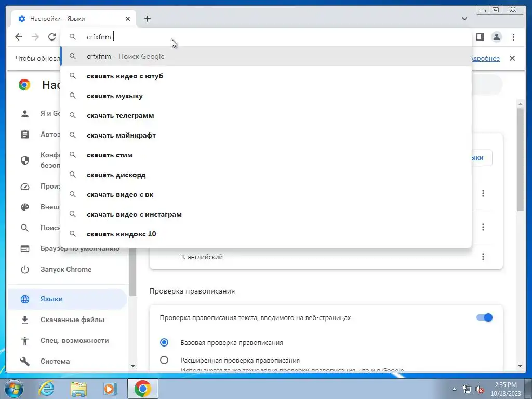Open Windows Explorer taskbar folder
This screenshot has height=399, width=532.
[x=78, y=389]
